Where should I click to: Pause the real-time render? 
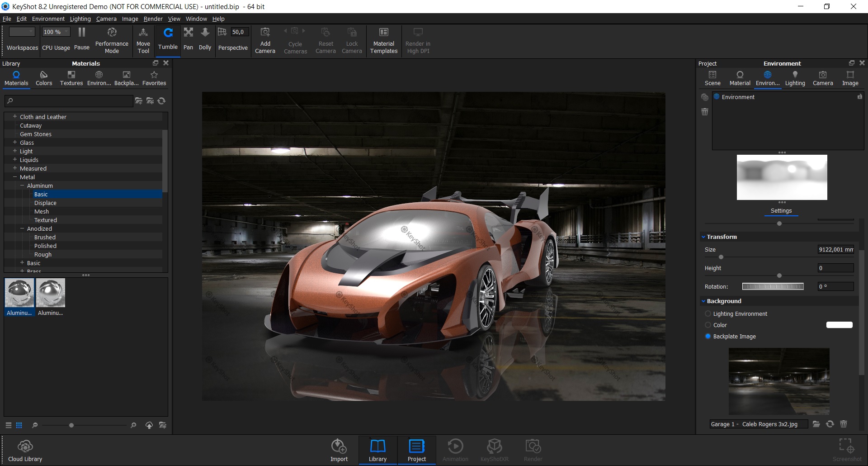click(82, 39)
